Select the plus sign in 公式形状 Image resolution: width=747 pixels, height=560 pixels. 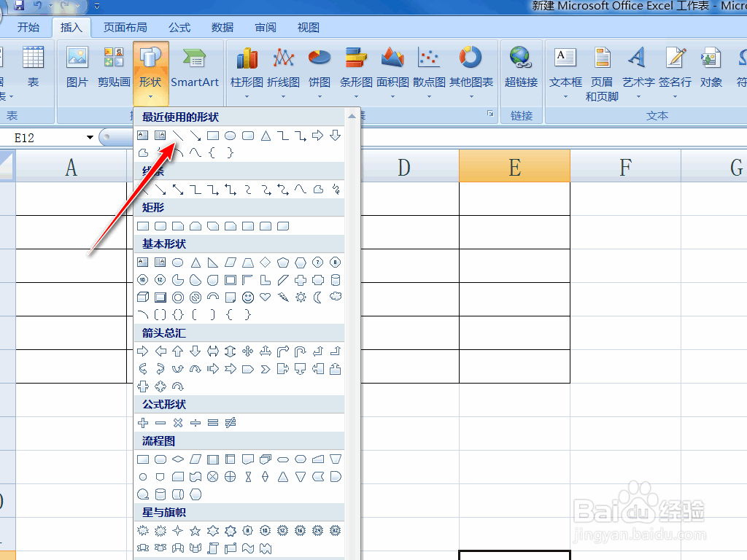(x=143, y=423)
